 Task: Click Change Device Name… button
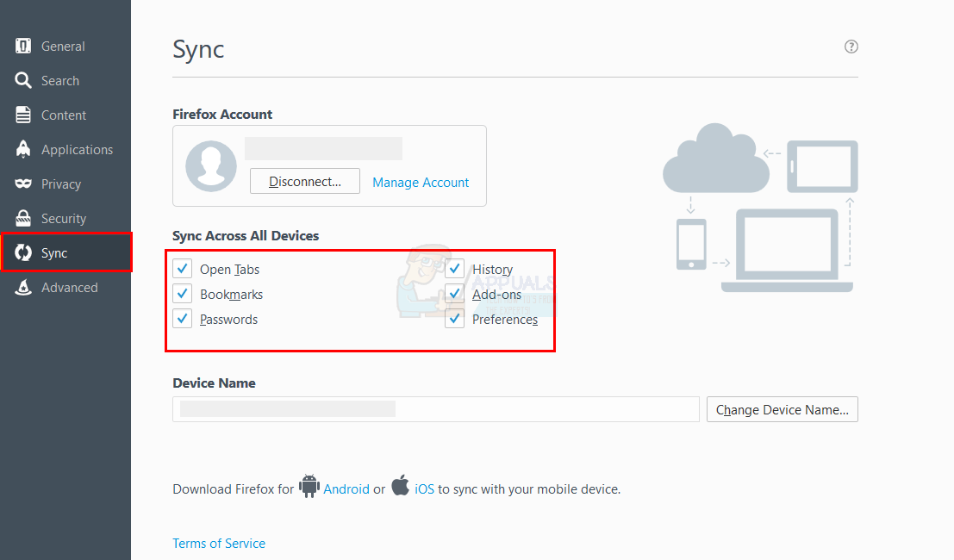tap(782, 410)
